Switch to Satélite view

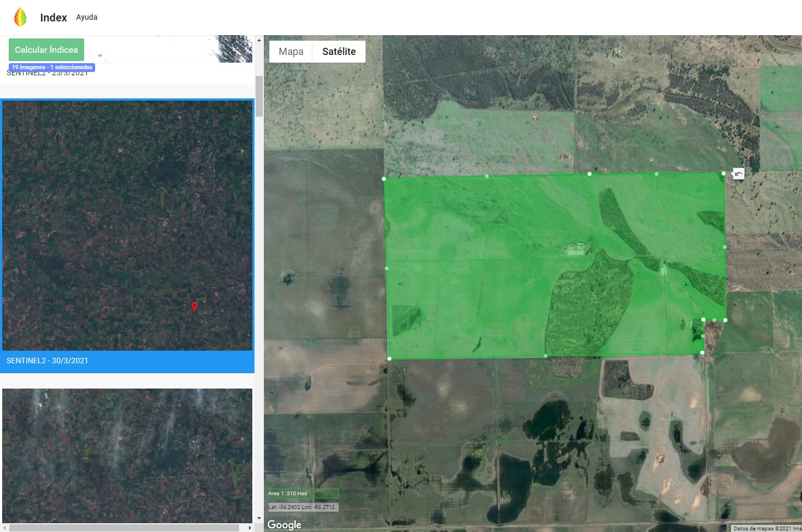(339, 52)
